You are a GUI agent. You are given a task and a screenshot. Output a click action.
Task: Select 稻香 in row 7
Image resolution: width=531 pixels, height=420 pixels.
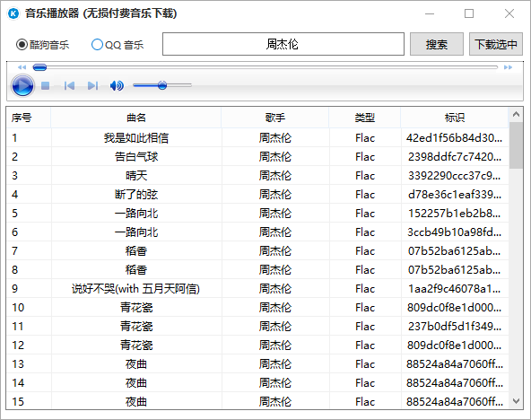coord(136,251)
